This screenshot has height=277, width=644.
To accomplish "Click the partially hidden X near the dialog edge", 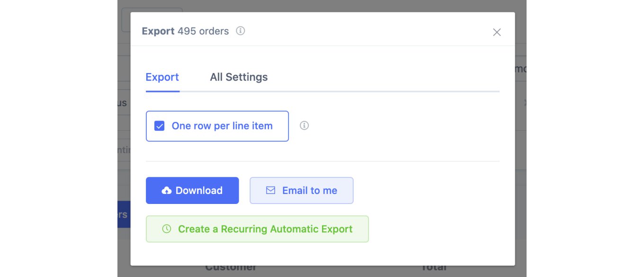I will click(525, 102).
